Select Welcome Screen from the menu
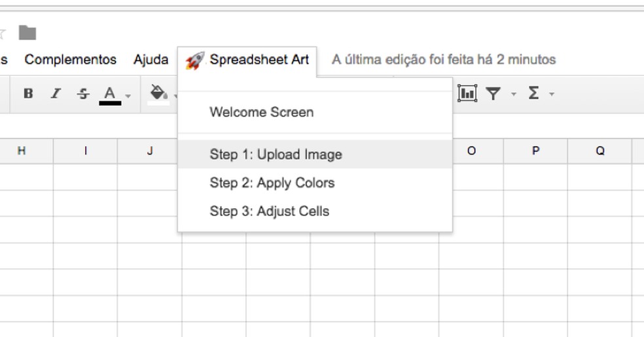The width and height of the screenshot is (644, 337). click(261, 112)
